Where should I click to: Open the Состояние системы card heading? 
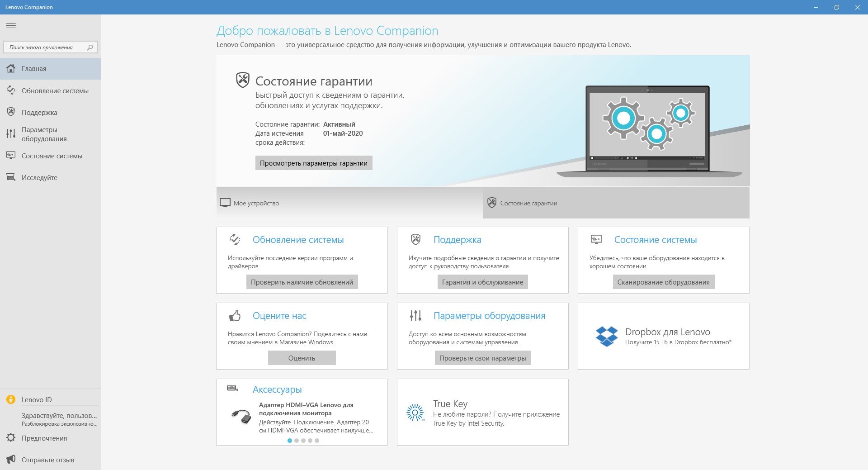656,240
